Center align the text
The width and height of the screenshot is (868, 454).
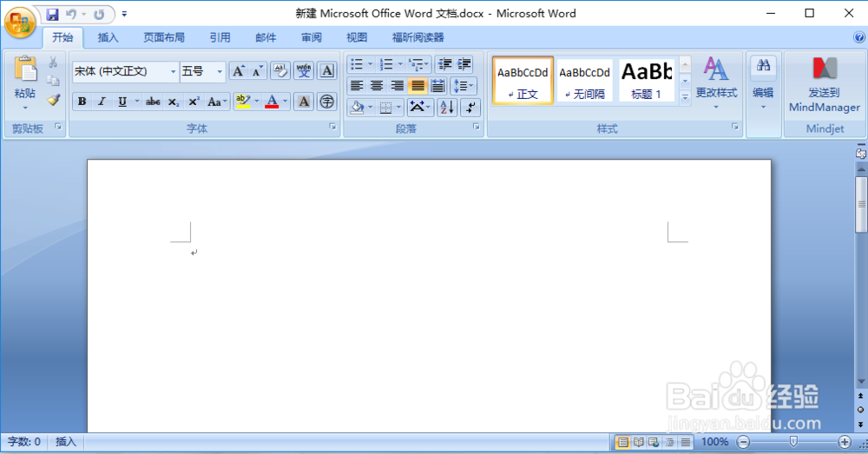point(377,86)
